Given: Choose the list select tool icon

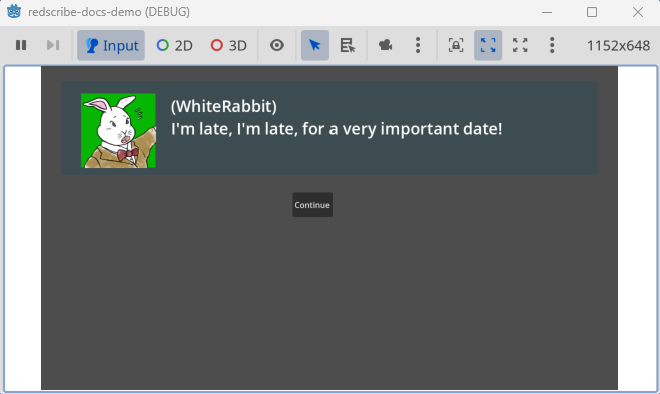Looking at the screenshot, I should [347, 45].
